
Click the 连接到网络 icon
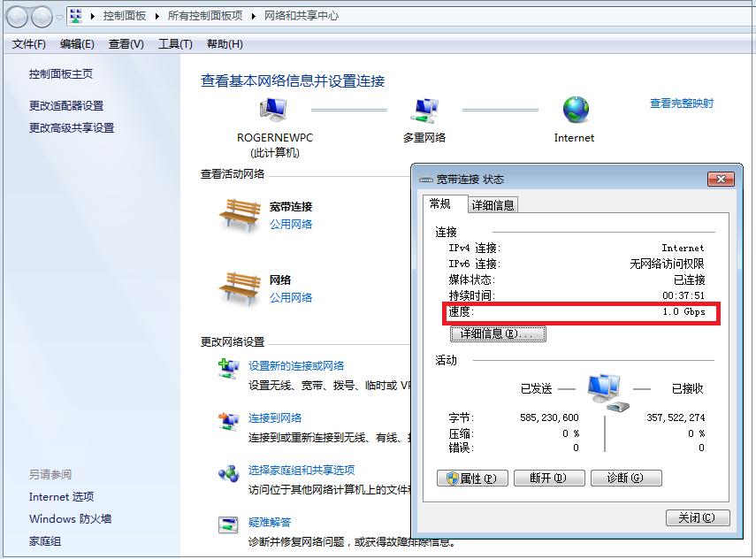click(228, 421)
